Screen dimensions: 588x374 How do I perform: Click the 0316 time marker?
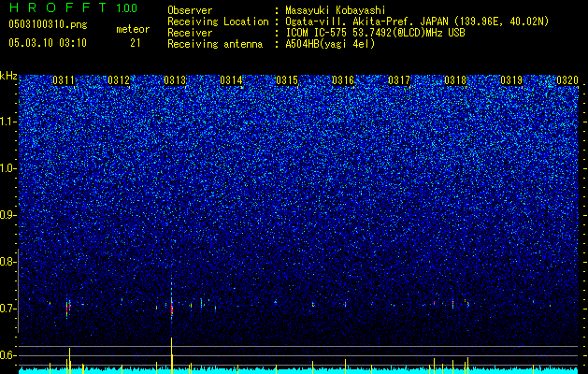[x=343, y=80]
